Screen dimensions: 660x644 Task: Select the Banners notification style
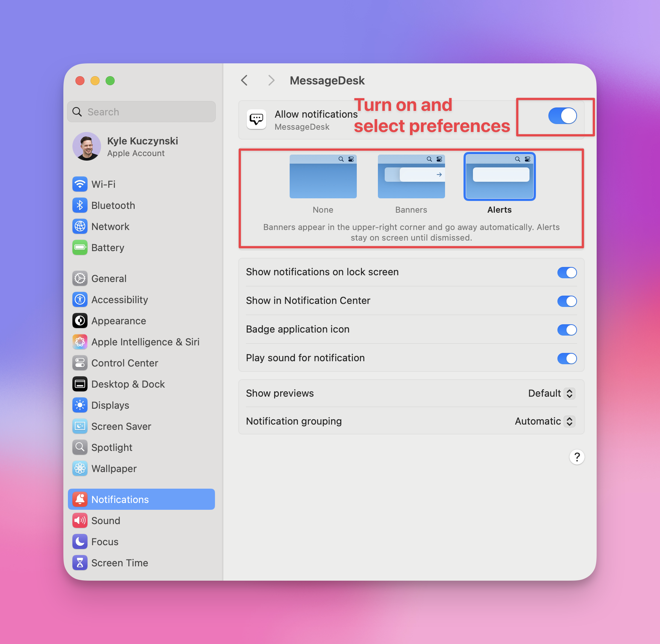[411, 176]
